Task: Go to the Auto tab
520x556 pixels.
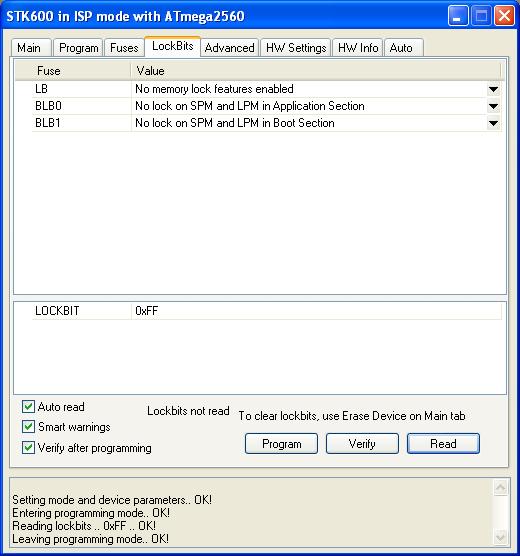Action: coord(404,48)
